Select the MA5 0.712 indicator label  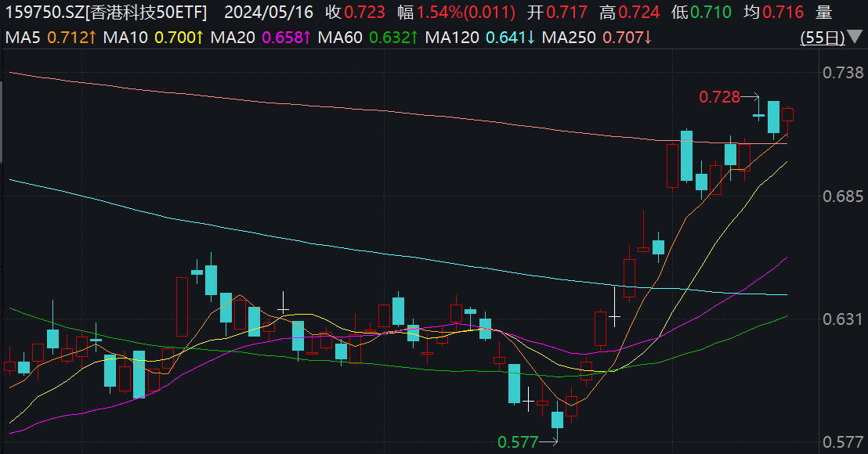tap(50, 38)
